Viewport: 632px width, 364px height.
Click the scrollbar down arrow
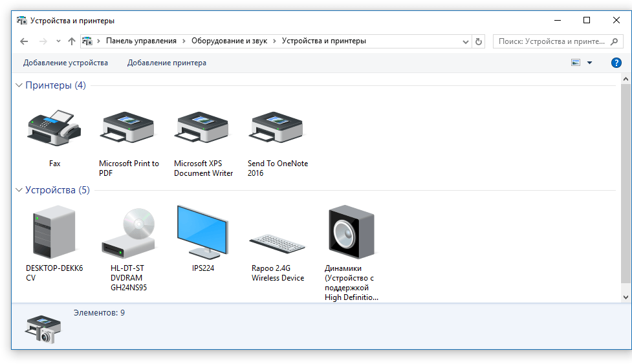pyautogui.click(x=626, y=297)
